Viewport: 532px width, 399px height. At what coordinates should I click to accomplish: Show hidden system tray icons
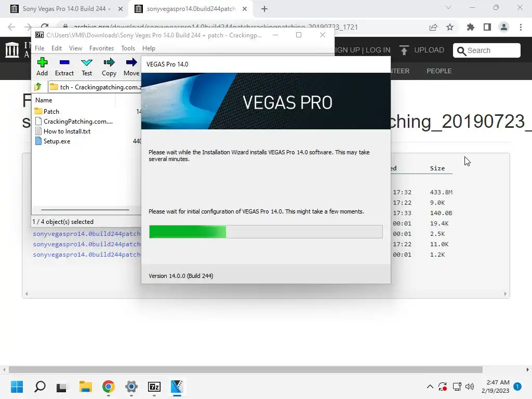[x=430, y=387]
